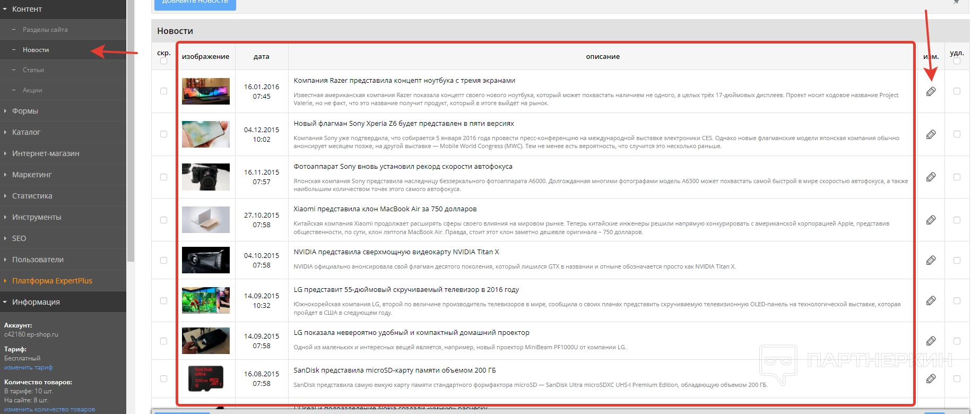Tick the delete checkbox for LG projector row
Image resolution: width=980 pixels, height=414 pixels.
(957, 341)
